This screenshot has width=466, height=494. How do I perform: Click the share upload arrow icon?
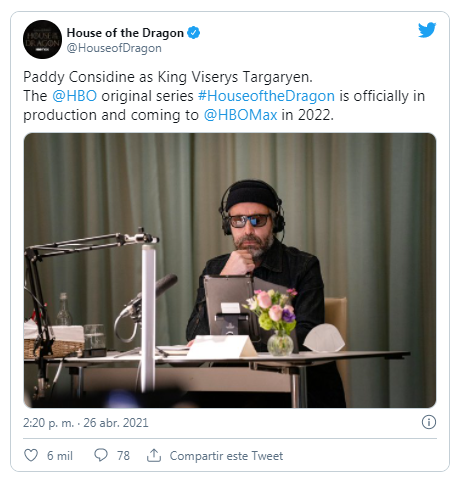(x=154, y=455)
